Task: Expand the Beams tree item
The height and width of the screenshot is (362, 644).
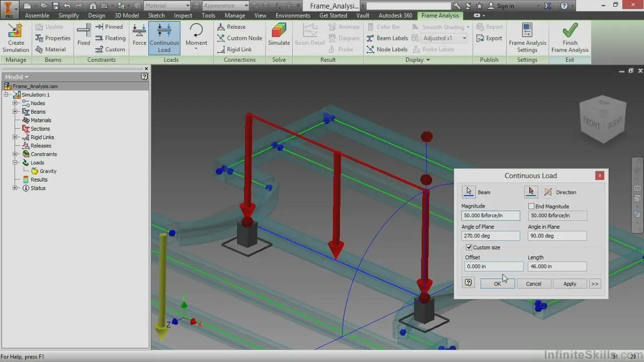Action: pyautogui.click(x=15, y=112)
